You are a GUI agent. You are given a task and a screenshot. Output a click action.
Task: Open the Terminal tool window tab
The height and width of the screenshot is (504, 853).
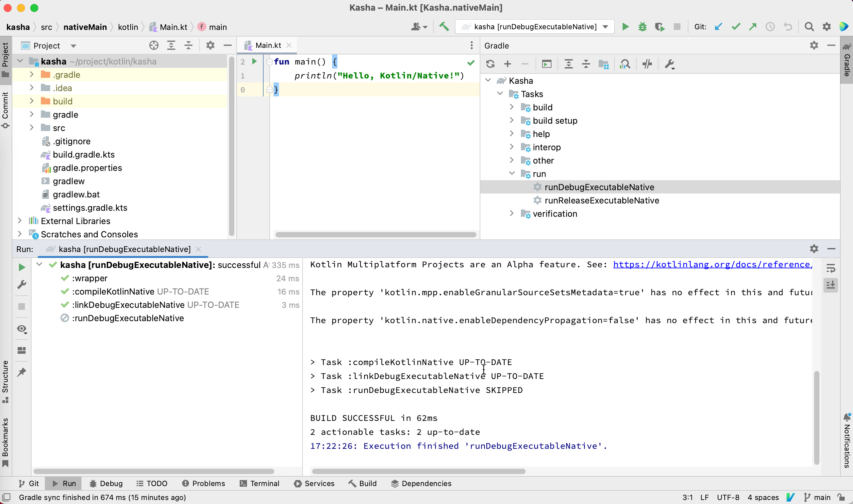coord(259,483)
